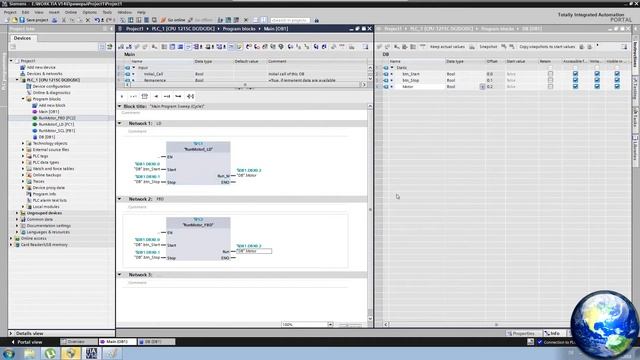This screenshot has width=640, height=360.
Task: Collapse the Program blocks tree folder
Action: click(23, 99)
